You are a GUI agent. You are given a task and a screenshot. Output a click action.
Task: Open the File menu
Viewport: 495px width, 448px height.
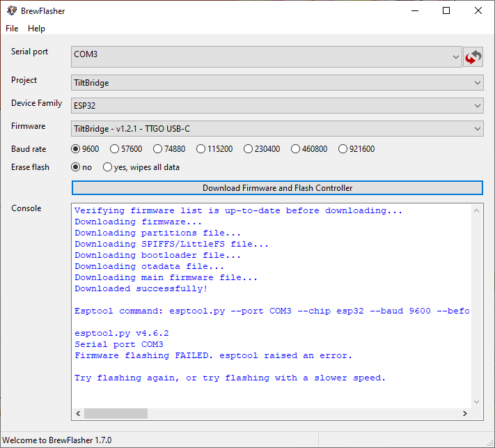coord(12,29)
